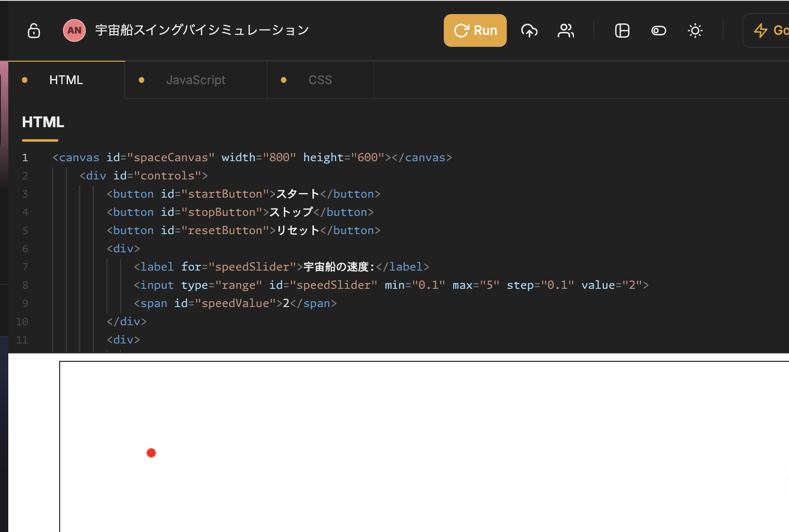
Task: Click the cloud upload icon
Action: (x=529, y=31)
